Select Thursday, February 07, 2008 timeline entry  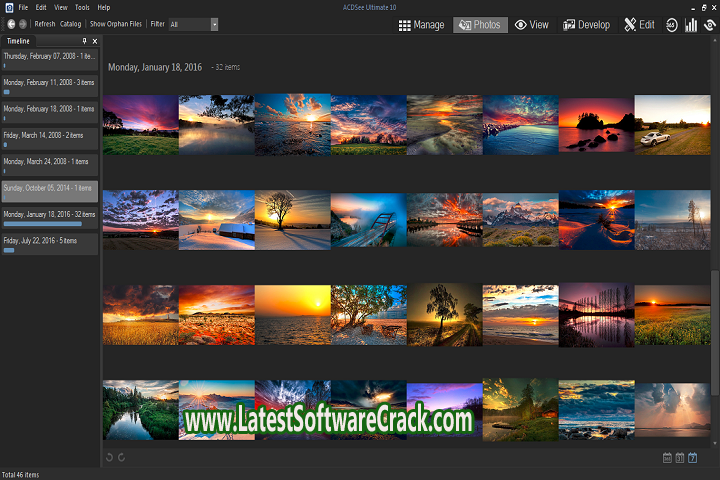click(x=50, y=60)
